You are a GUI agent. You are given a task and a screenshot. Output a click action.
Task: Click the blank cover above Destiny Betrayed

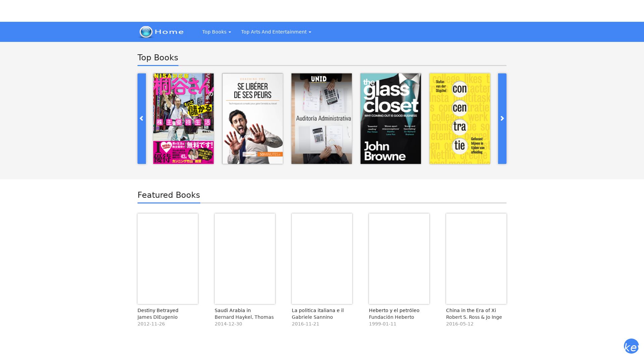pyautogui.click(x=168, y=258)
